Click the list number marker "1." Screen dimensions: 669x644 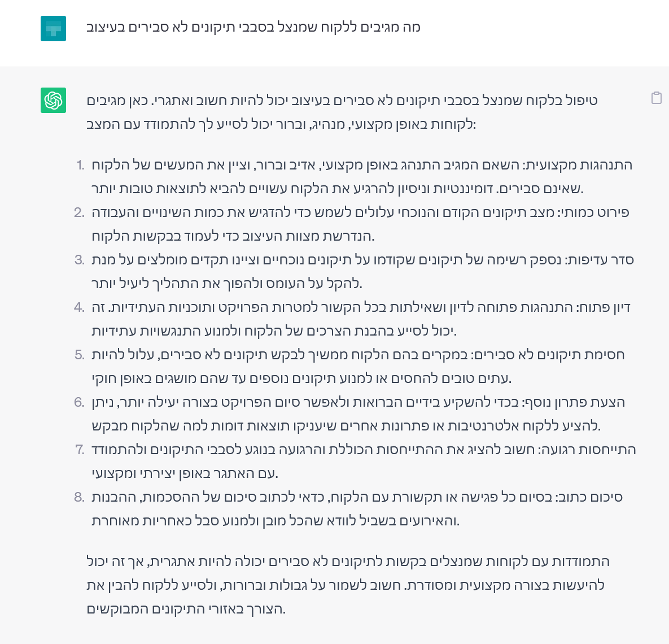tap(80, 165)
